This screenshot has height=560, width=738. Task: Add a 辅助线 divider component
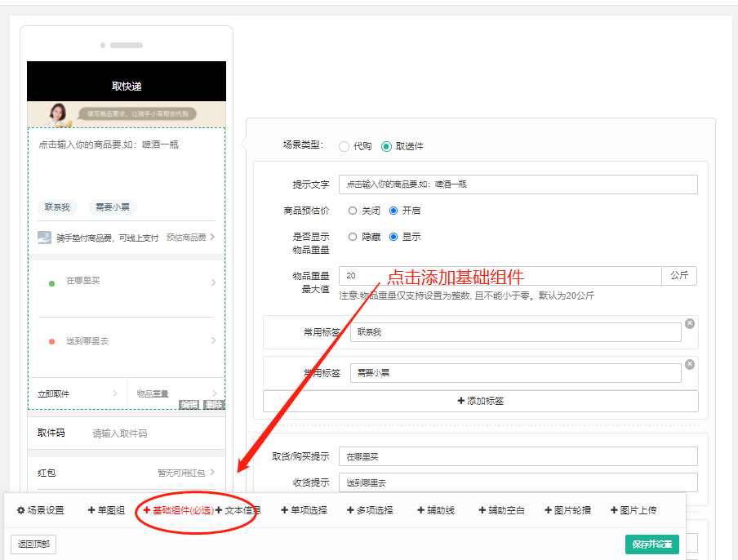[x=436, y=510]
